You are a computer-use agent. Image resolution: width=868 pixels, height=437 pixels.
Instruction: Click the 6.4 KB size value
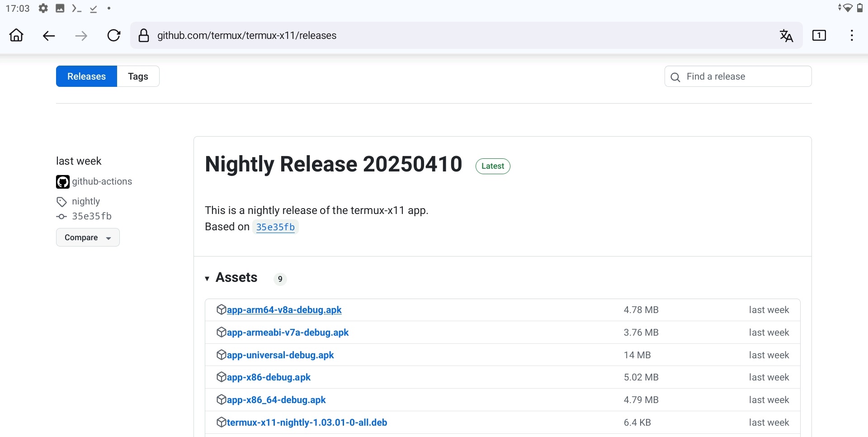point(637,423)
